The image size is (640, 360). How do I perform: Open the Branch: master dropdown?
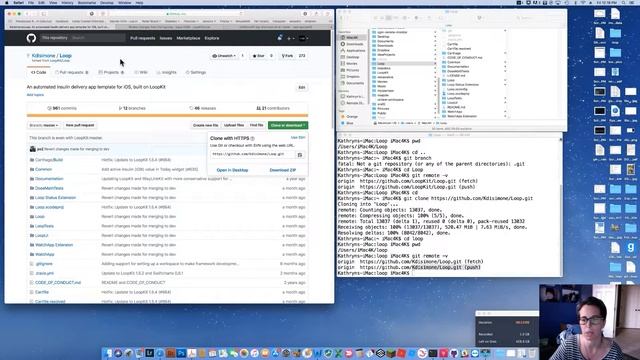coord(44,125)
